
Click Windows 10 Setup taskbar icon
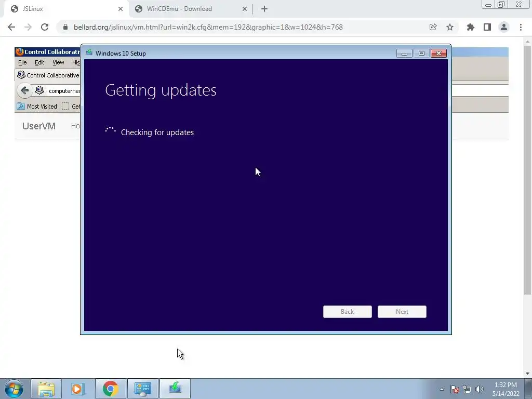pyautogui.click(x=175, y=389)
